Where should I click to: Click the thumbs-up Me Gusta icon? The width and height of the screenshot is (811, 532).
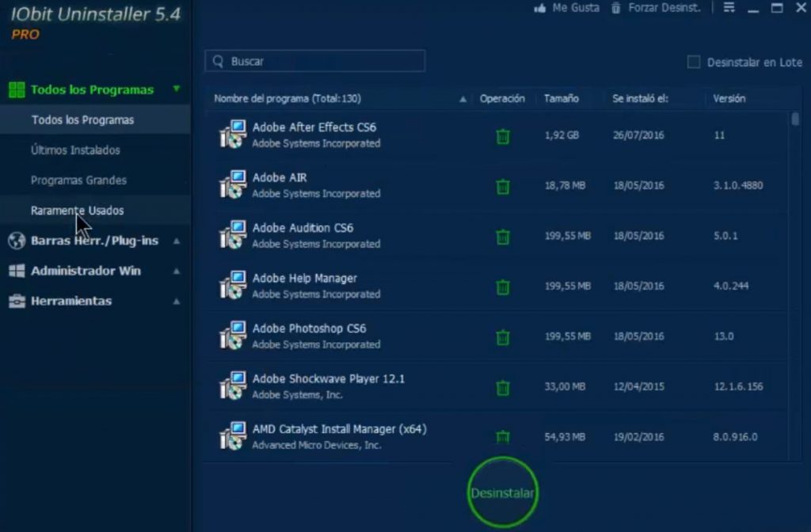(540, 8)
